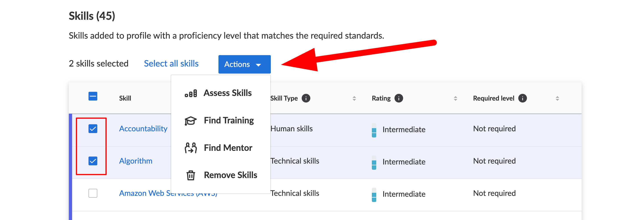
Task: Sort by the Skill Type column arrows
Action: [x=354, y=99]
